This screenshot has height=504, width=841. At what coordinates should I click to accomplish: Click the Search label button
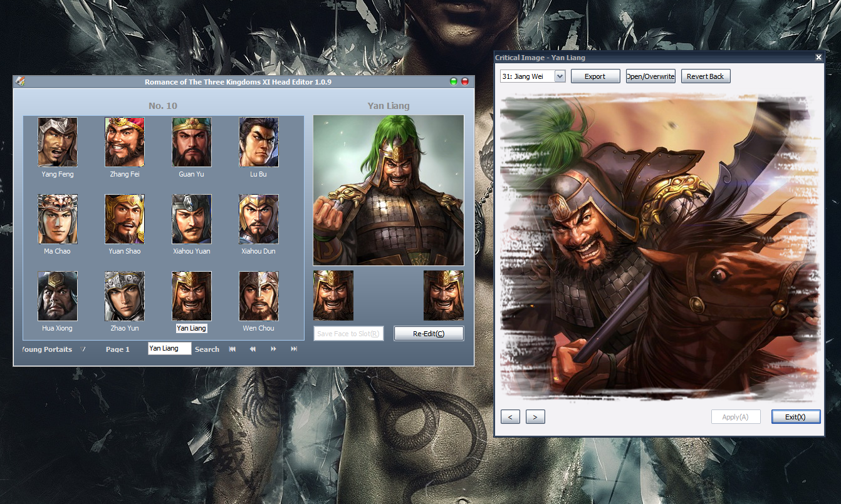click(x=207, y=349)
